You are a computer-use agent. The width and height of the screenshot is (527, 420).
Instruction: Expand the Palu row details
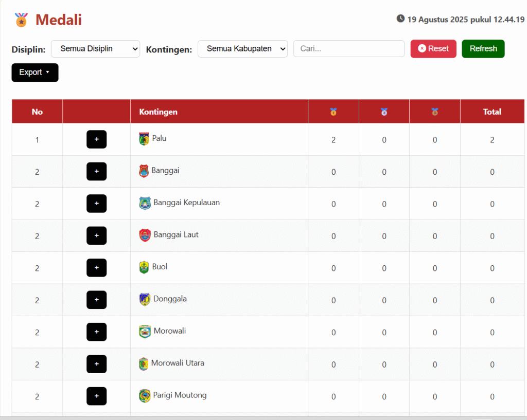coord(96,139)
